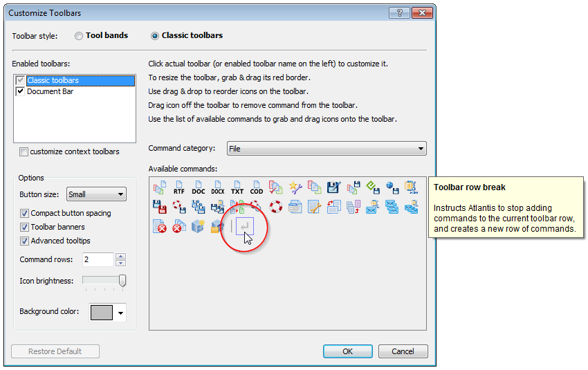Viewport: 588px width, 370px height.
Task: Choose the globe with floppy disk icon
Action: click(393, 187)
